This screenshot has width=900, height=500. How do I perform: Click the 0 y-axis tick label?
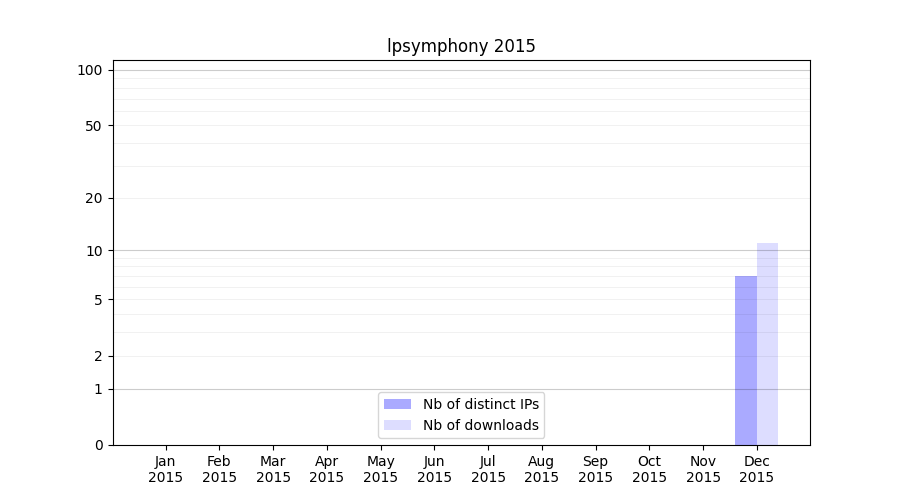point(98,445)
